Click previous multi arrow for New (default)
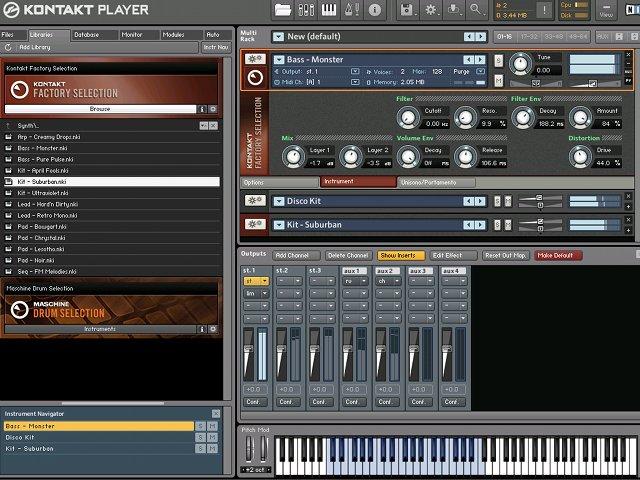The width and height of the screenshot is (640, 480). tap(469, 37)
